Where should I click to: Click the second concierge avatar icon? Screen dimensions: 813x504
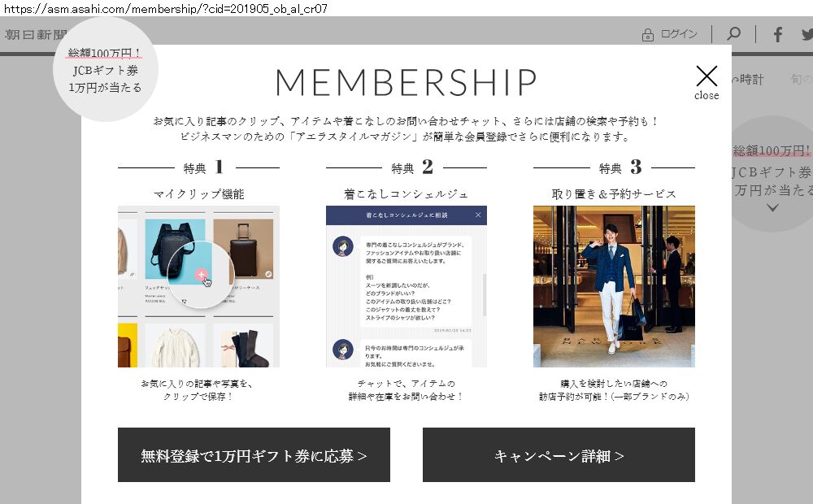pos(343,350)
